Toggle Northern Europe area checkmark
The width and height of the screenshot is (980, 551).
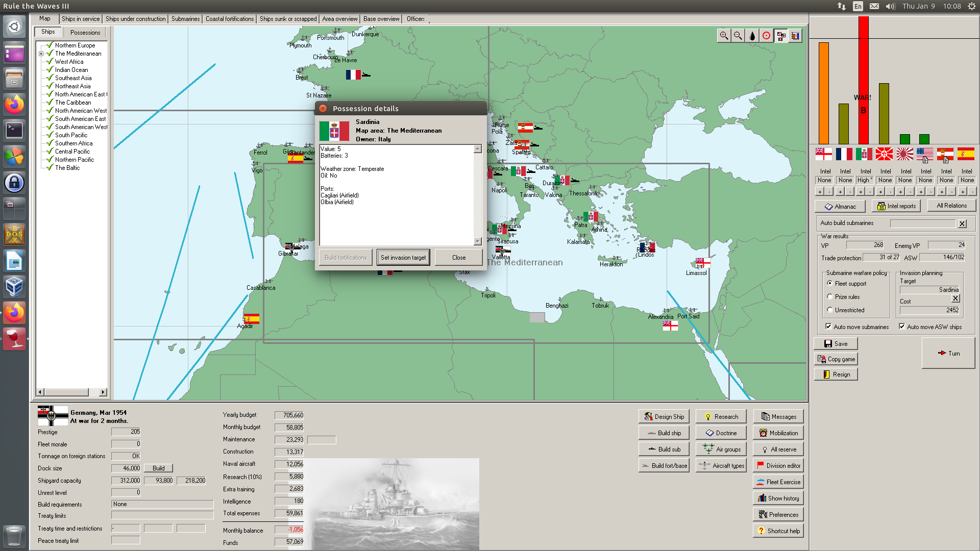50,45
